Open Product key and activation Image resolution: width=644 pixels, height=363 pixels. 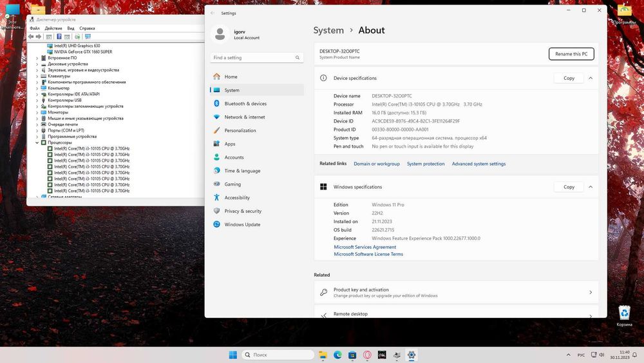(456, 292)
